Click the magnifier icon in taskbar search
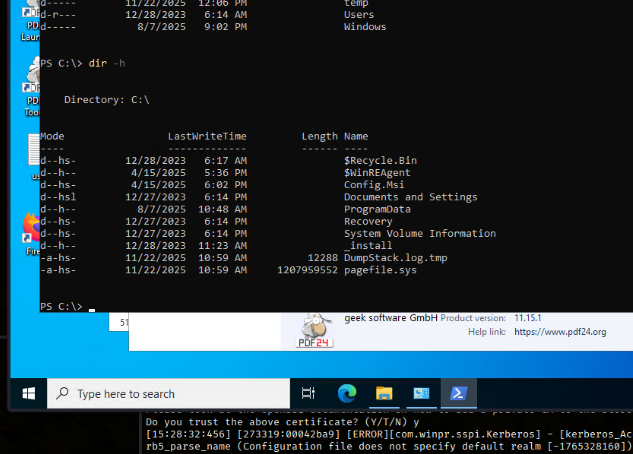 (x=62, y=393)
